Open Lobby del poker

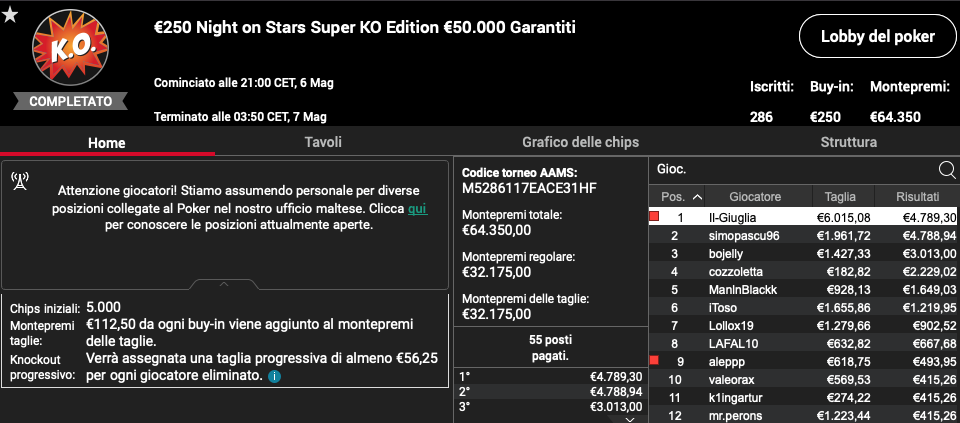coord(877,36)
